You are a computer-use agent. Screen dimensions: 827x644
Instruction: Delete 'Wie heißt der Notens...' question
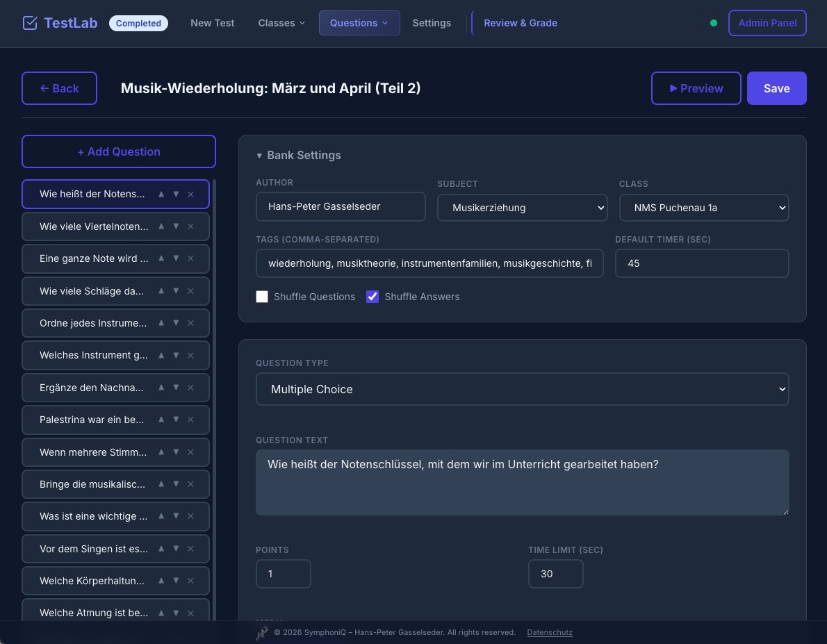[191, 194]
